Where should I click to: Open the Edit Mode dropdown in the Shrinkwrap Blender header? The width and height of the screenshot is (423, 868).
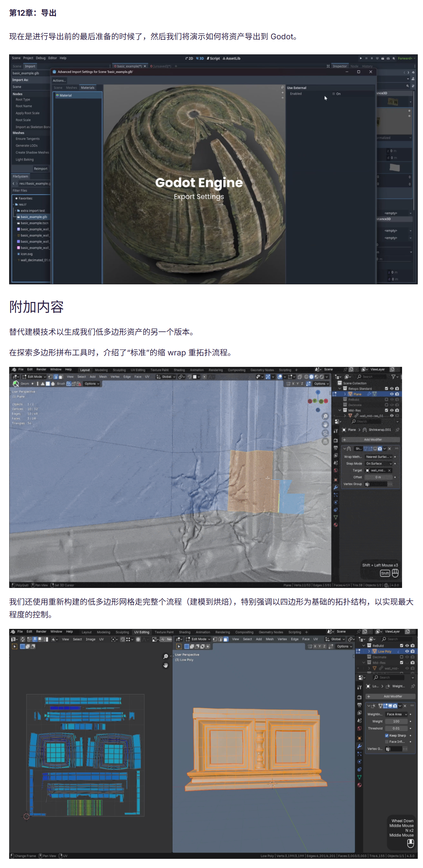pyautogui.click(x=34, y=377)
